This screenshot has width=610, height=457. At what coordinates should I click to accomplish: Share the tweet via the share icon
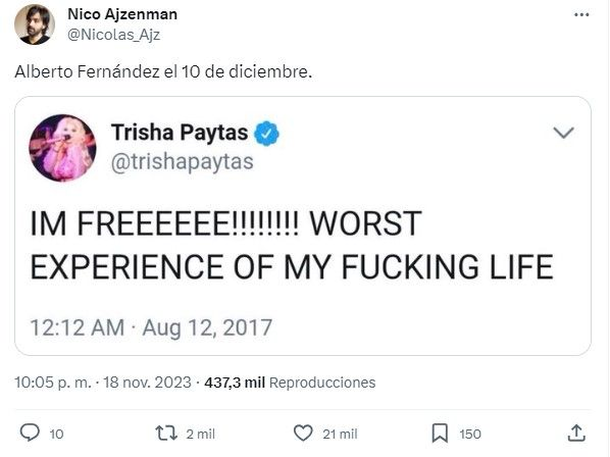[576, 433]
